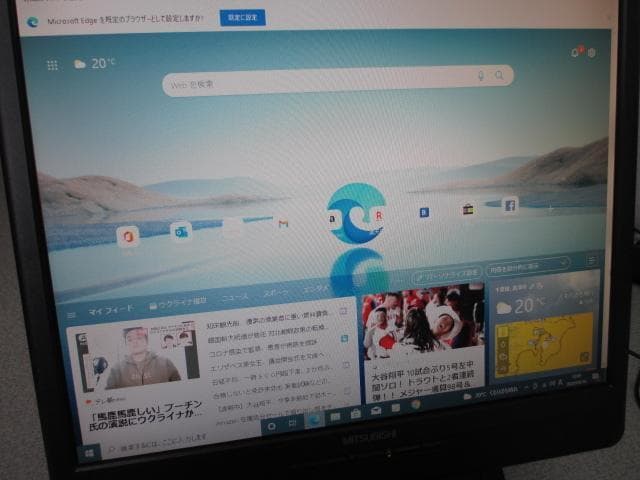The height and width of the screenshot is (480, 640).
Task: Select the ウクライナ tab in the feed bar
Action: pyautogui.click(x=178, y=303)
